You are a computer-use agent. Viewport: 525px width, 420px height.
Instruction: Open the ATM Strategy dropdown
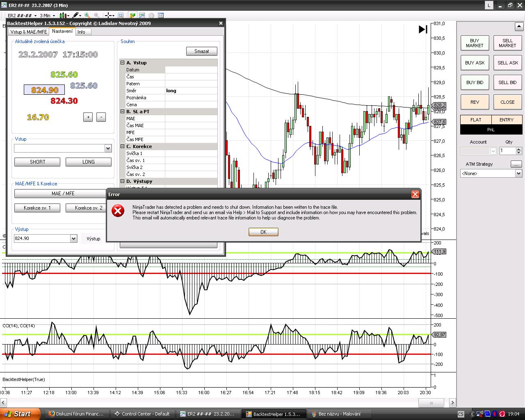click(518, 173)
